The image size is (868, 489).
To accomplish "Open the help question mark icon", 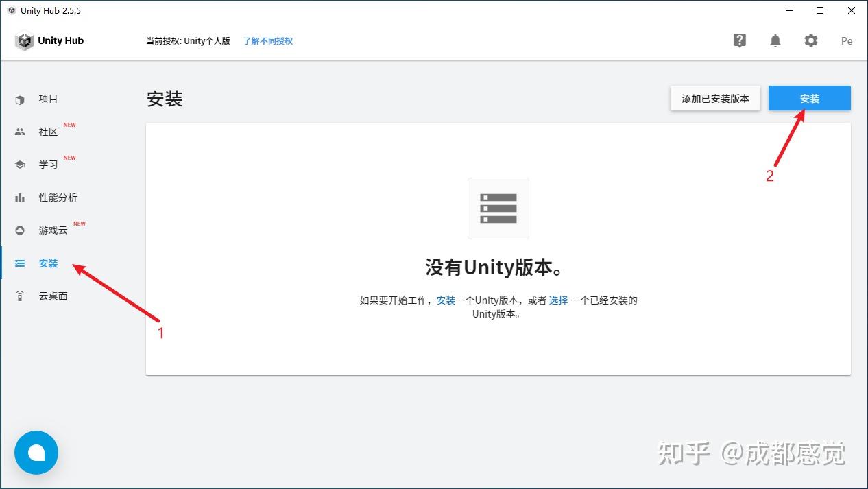I will [739, 40].
